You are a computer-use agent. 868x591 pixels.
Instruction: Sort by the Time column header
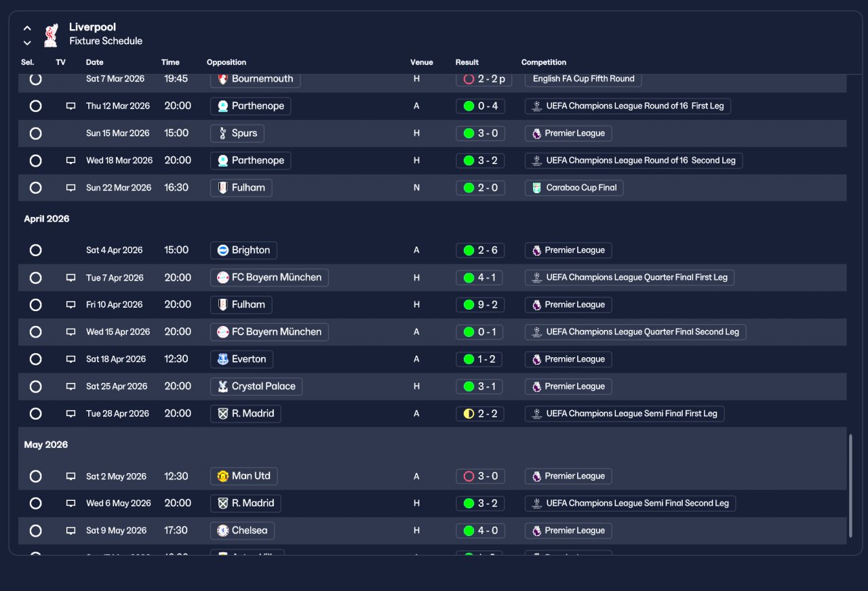coord(170,62)
